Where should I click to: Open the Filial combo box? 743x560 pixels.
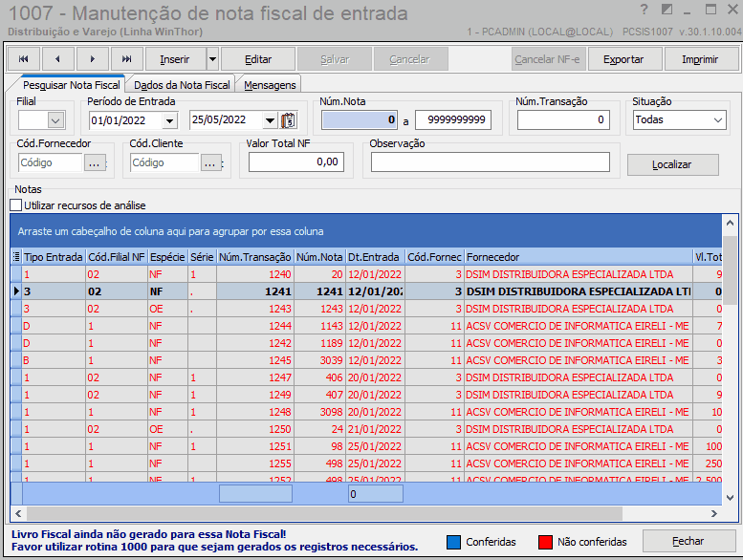(x=42, y=120)
